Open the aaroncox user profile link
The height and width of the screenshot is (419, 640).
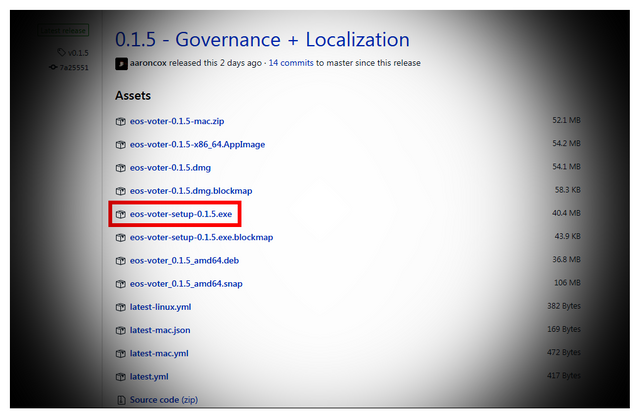[x=148, y=63]
